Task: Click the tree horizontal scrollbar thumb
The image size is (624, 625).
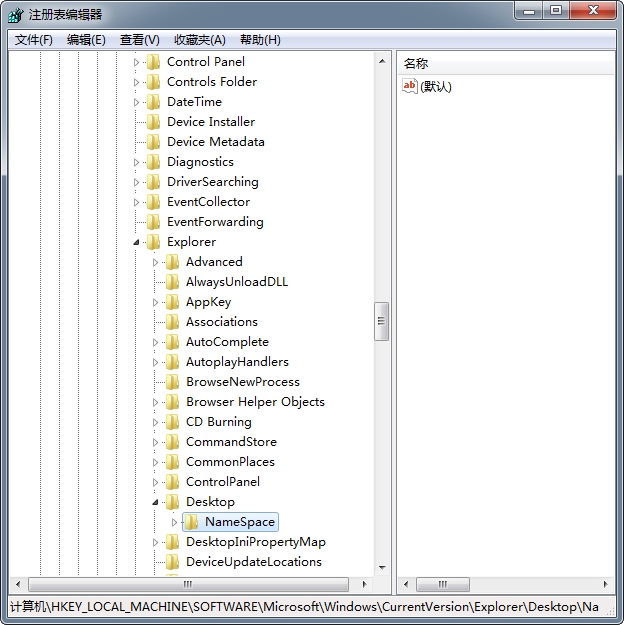Action: click(x=188, y=584)
